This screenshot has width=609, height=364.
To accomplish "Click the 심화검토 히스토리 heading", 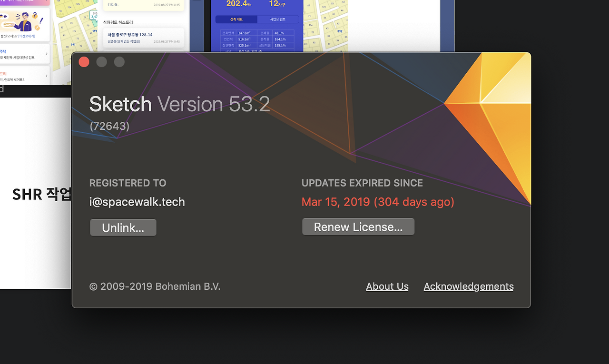I will (x=118, y=22).
